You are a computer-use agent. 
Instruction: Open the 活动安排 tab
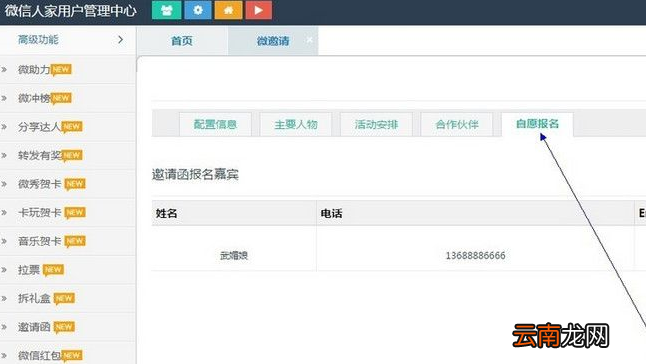tap(376, 124)
